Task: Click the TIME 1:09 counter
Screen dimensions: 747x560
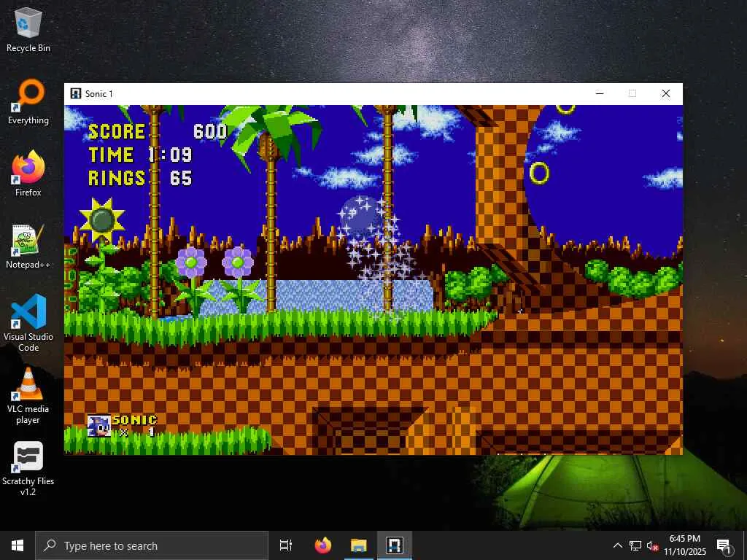Action: click(140, 155)
